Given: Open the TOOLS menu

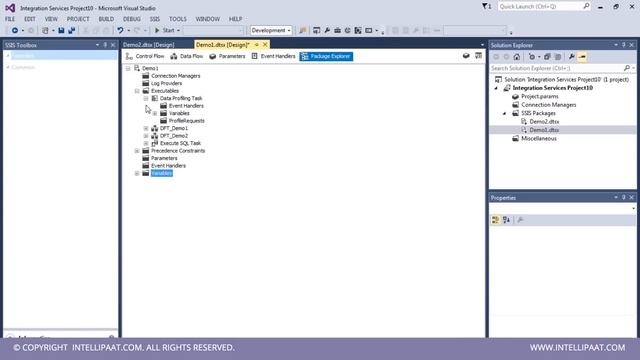Looking at the screenshot, I should click(x=178, y=19).
